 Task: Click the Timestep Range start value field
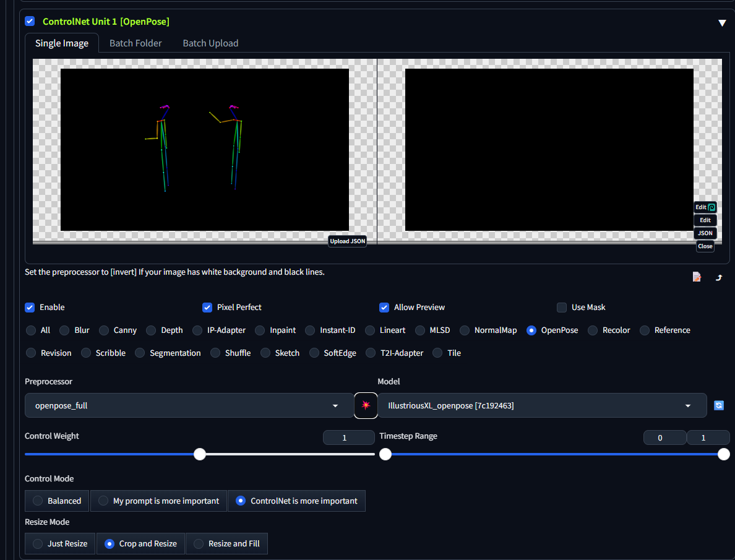664,437
